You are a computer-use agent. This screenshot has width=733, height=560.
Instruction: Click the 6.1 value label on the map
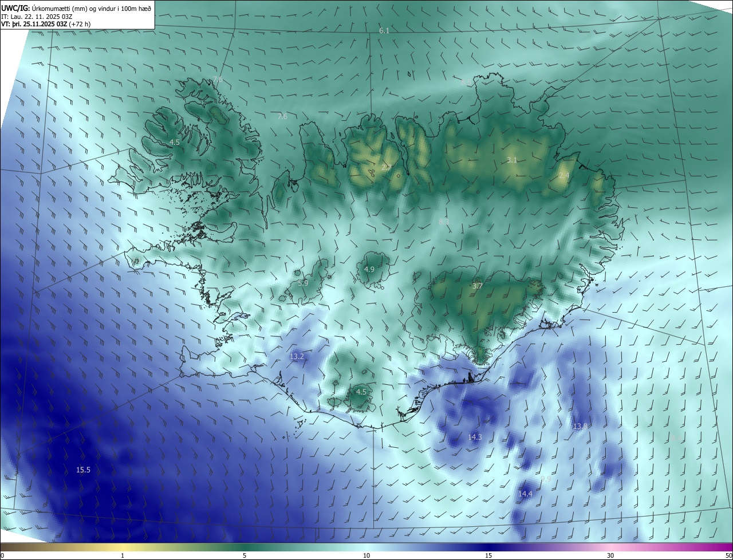[384, 31]
